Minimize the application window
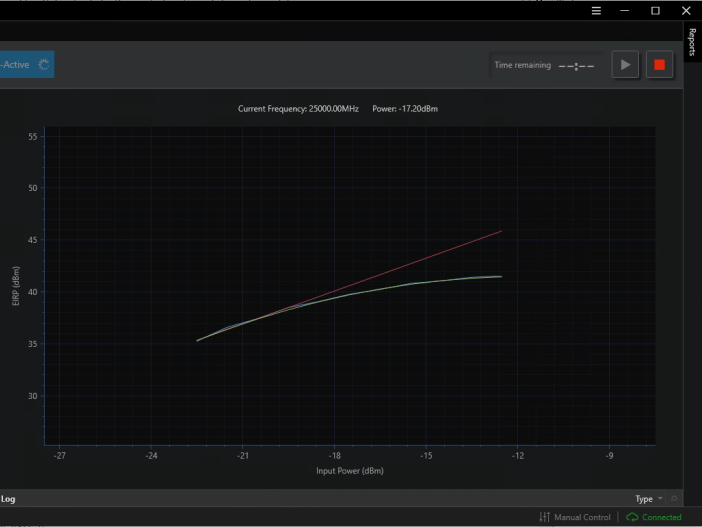The image size is (702, 527). pyautogui.click(x=626, y=11)
